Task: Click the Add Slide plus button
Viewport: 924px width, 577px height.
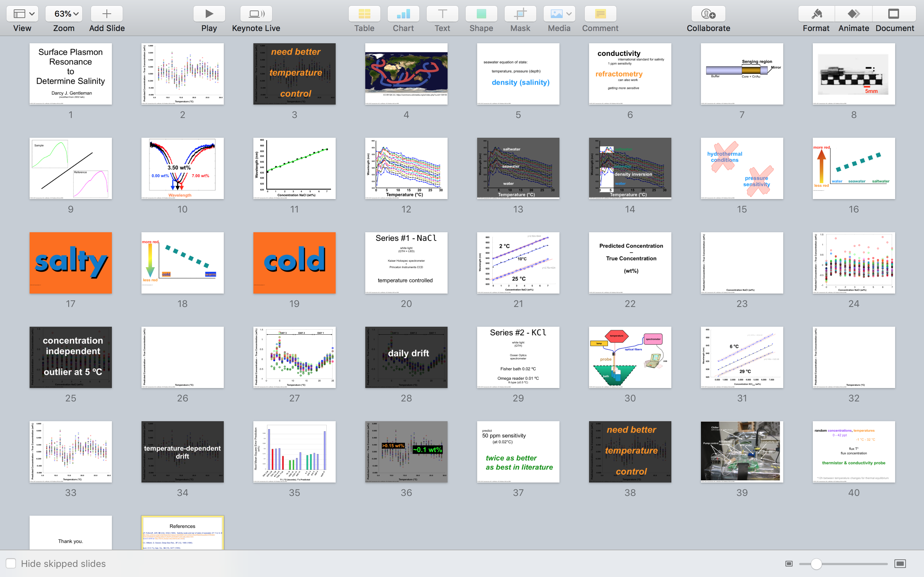Action: [x=106, y=14]
